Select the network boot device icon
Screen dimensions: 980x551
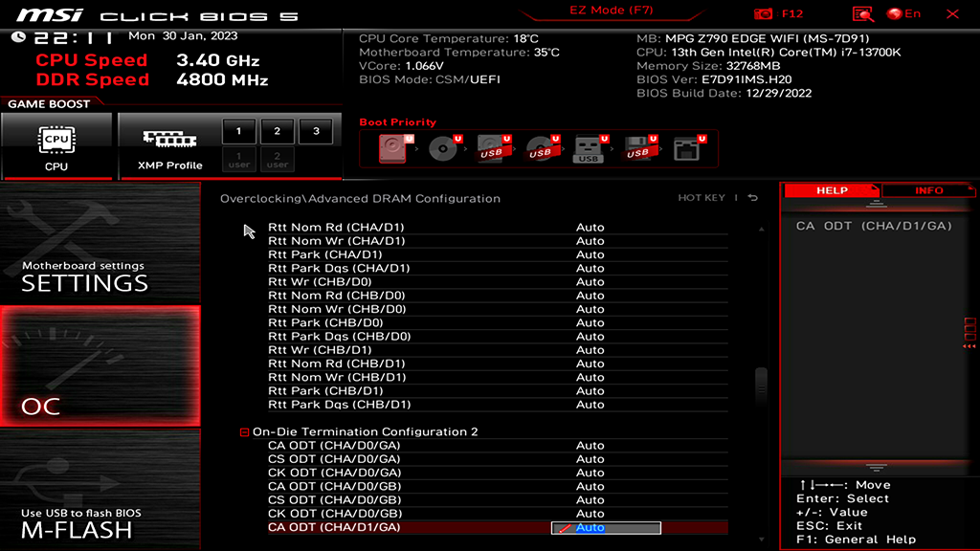pos(687,147)
